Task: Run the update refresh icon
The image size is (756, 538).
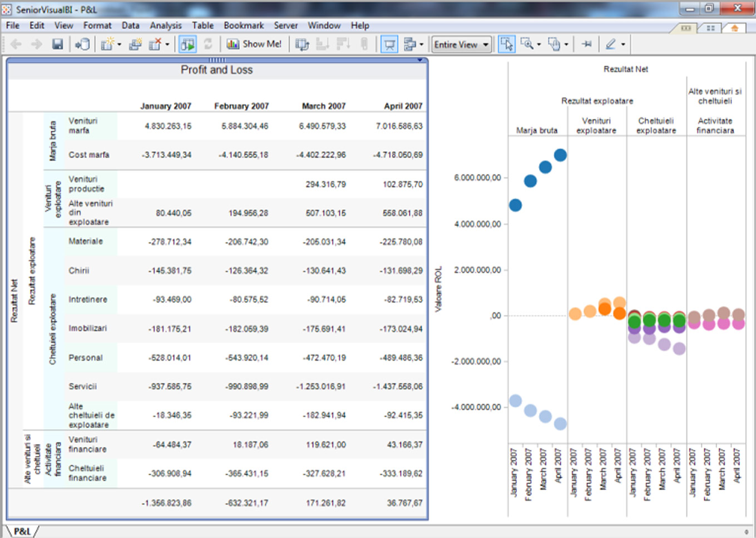Action: 208,44
